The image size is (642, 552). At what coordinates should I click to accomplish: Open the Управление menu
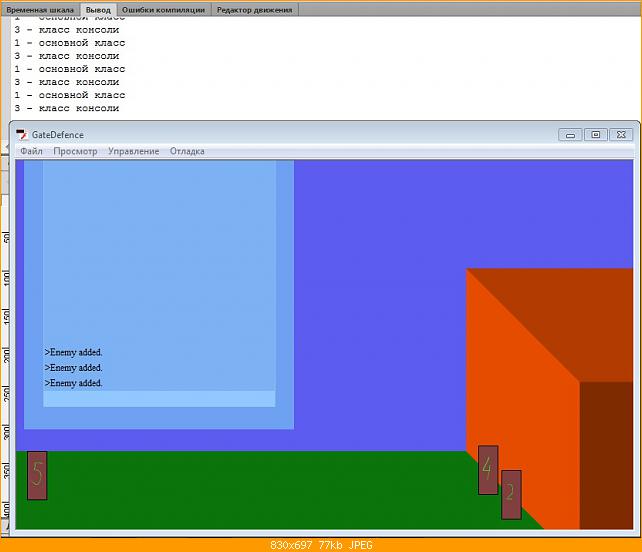point(133,151)
